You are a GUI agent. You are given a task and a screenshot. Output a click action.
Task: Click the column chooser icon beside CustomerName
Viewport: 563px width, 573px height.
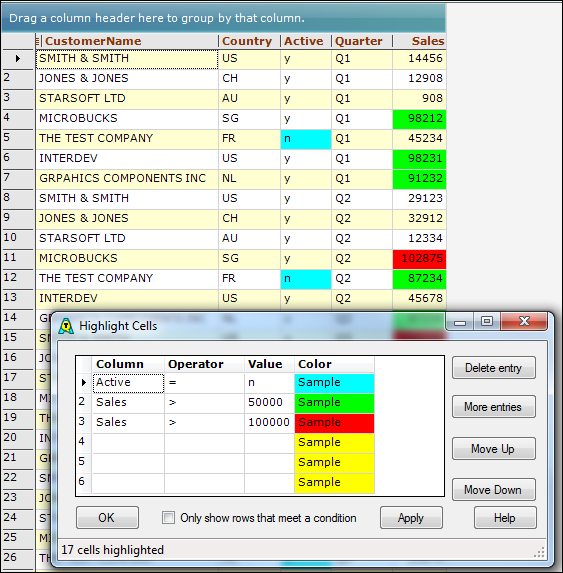pyautogui.click(x=38, y=41)
